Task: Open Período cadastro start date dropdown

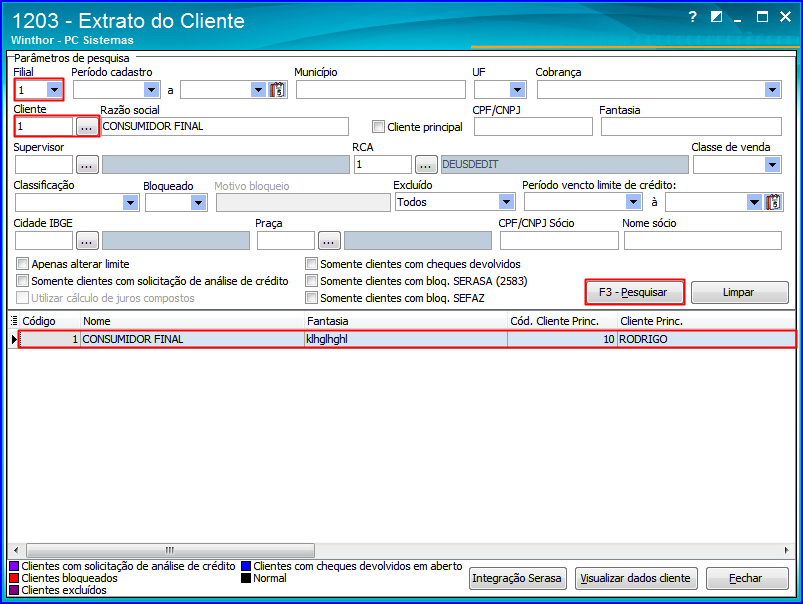Action: 152,90
